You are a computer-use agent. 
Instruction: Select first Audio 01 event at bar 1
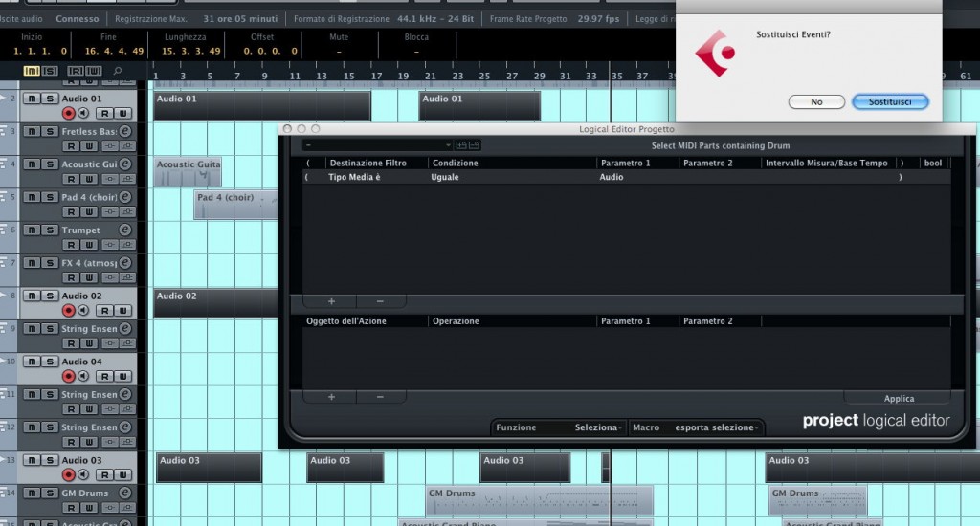[262, 105]
